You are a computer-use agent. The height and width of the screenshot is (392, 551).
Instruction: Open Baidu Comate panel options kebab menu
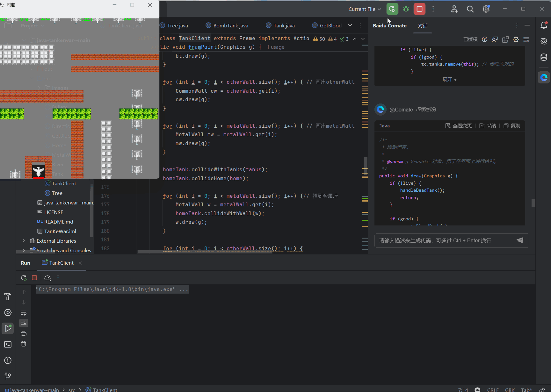[x=517, y=25]
